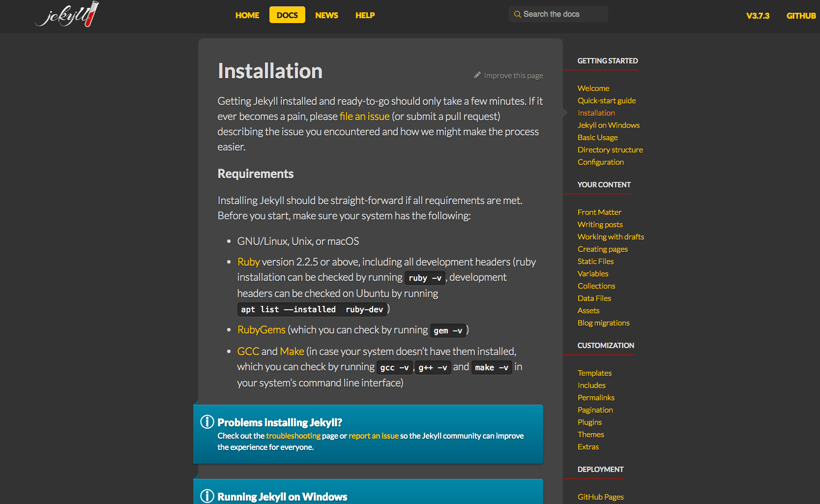Click the Running Jekyll on Windows heading
820x504 pixels.
282,497
